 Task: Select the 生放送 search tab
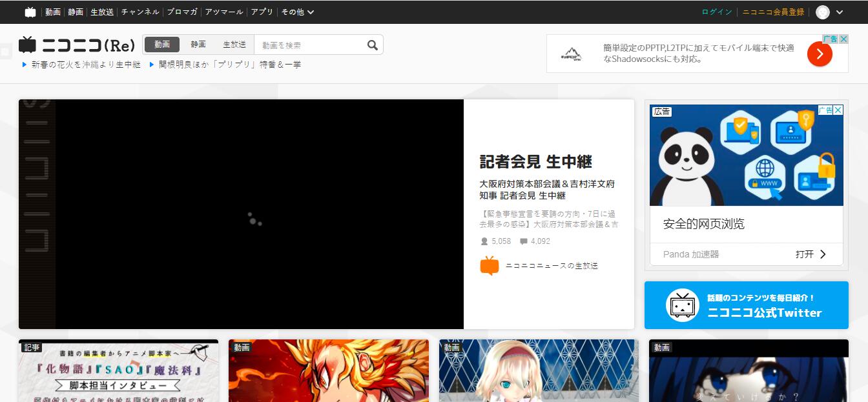pyautogui.click(x=234, y=45)
